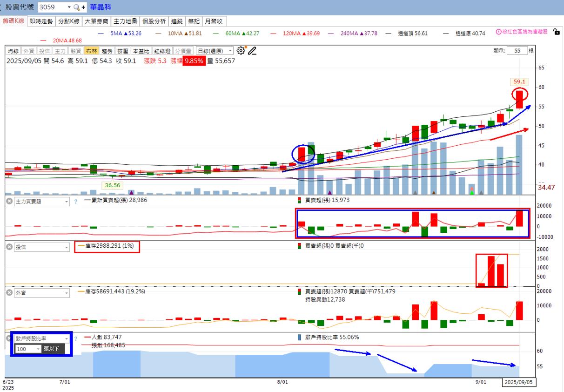Click the stock search magnifier icon

pos(77,7)
